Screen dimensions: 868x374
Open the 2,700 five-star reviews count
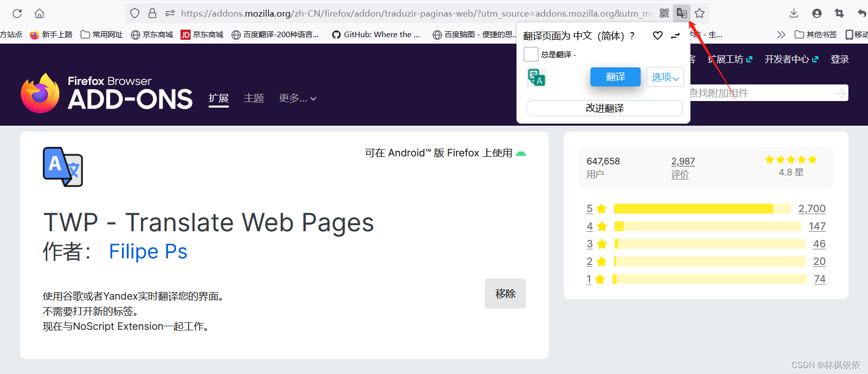812,209
